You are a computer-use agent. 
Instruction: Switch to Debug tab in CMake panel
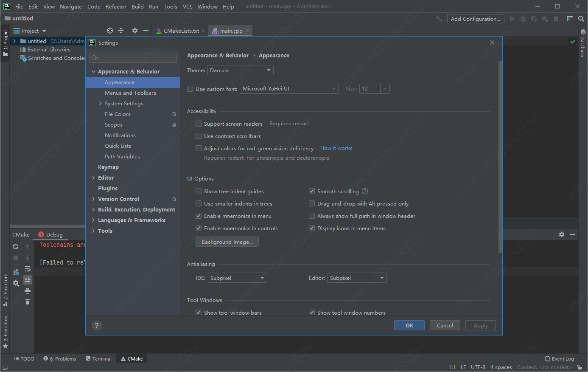coord(50,234)
